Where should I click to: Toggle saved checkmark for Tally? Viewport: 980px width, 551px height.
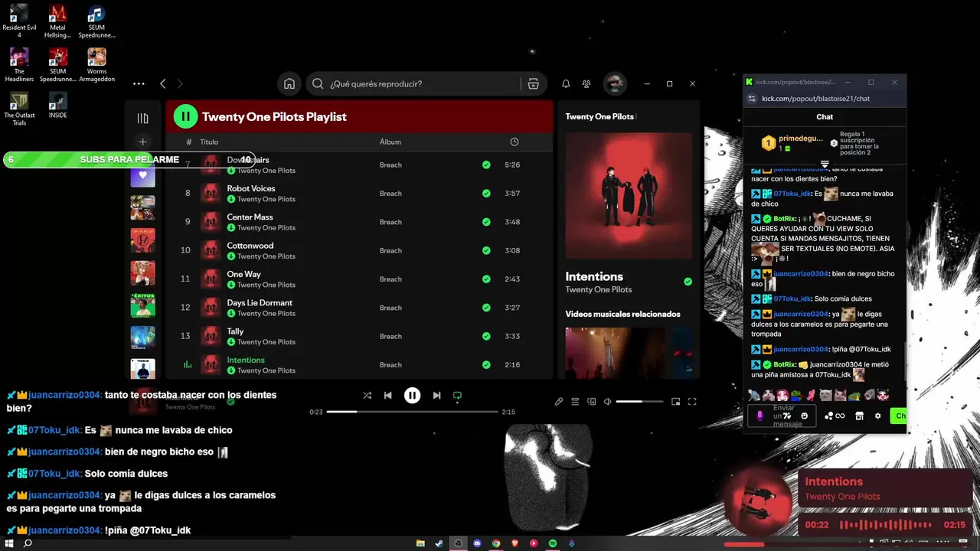486,336
